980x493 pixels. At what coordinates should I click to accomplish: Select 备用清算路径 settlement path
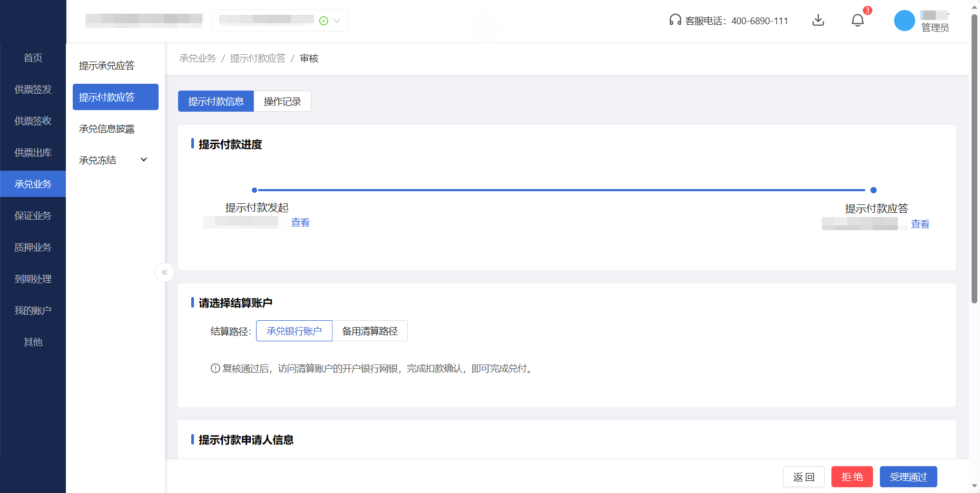[x=370, y=331]
